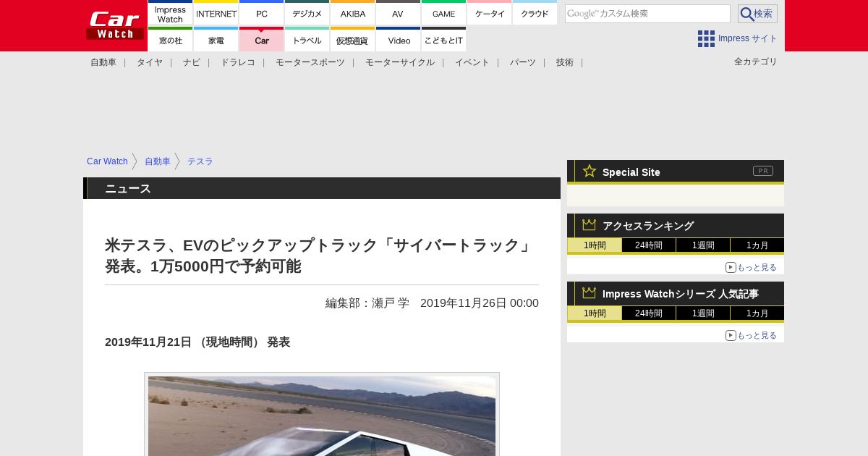Click the テスラ breadcrumb link
This screenshot has height=456, width=868.
(200, 161)
